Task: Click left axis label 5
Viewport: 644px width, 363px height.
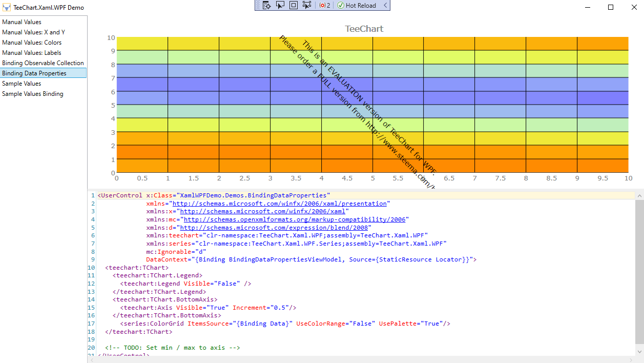Action: (x=113, y=105)
